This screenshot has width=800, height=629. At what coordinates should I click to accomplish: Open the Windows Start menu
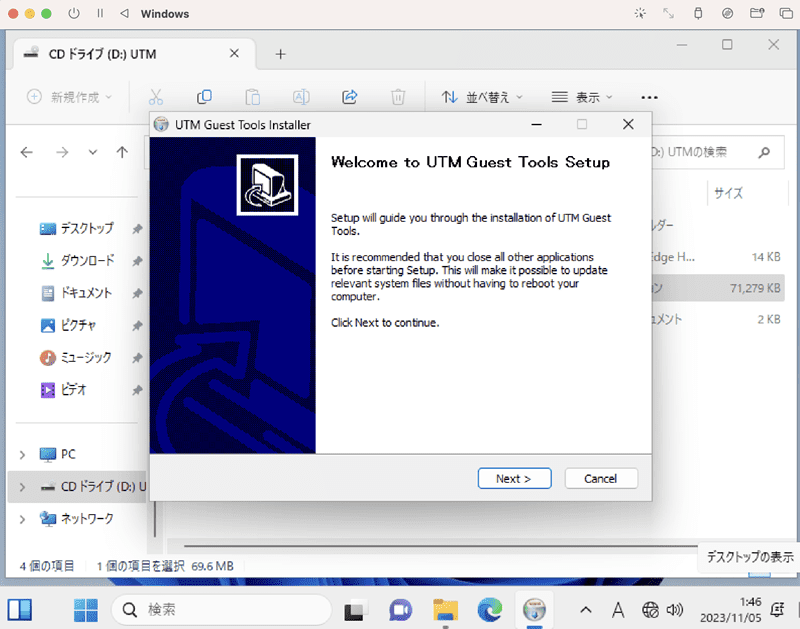[86, 610]
